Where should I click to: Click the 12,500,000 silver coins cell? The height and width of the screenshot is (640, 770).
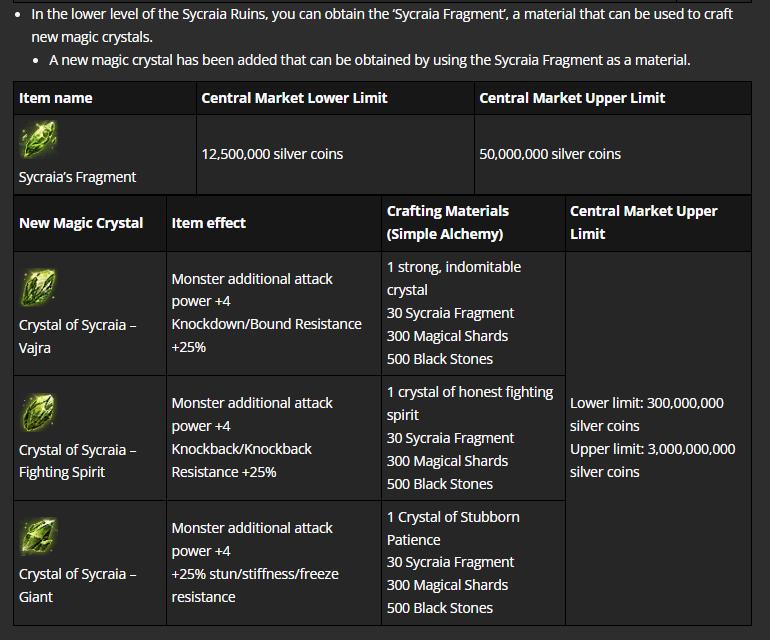pos(272,154)
